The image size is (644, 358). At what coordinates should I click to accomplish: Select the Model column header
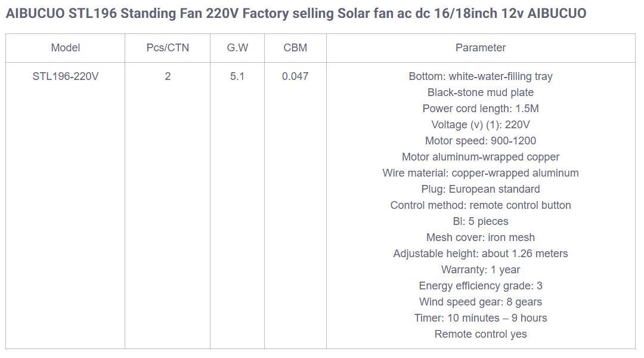(66, 48)
